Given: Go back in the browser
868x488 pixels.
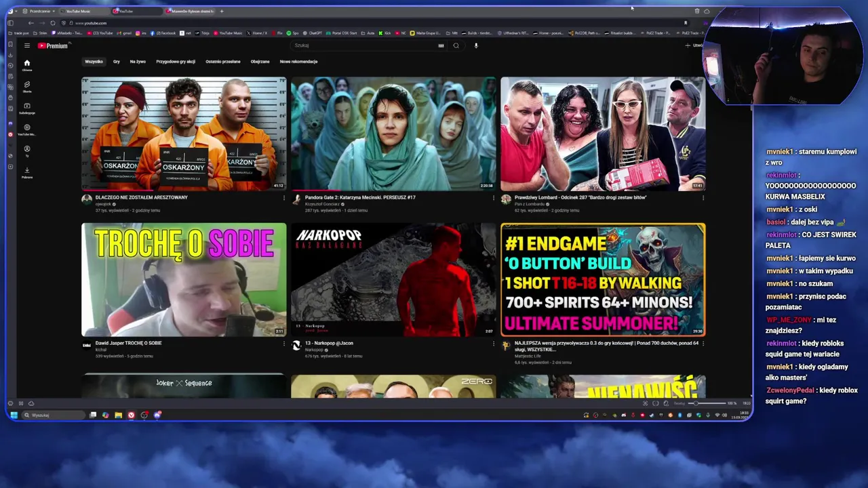Looking at the screenshot, I should pos(32,23).
